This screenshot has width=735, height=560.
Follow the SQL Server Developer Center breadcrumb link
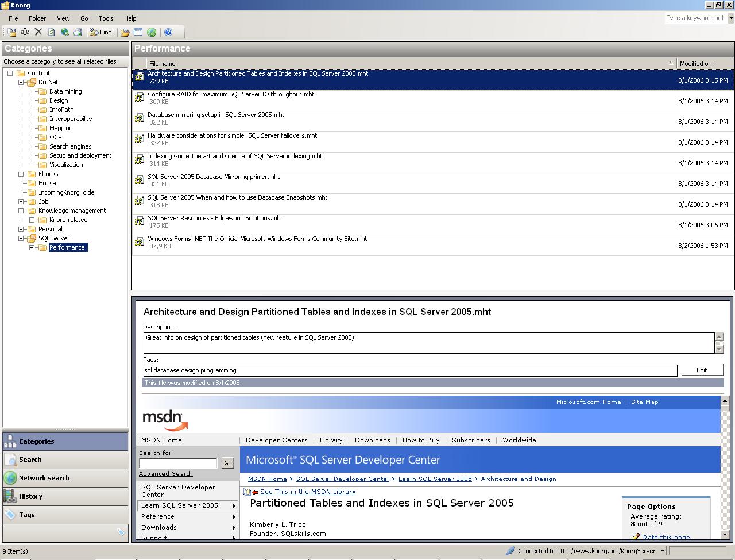(343, 479)
